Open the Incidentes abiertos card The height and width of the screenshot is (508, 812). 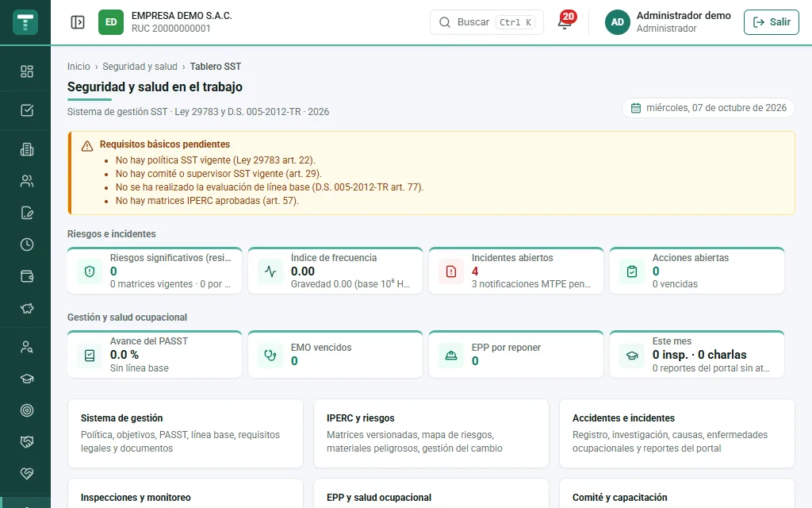[x=515, y=271]
